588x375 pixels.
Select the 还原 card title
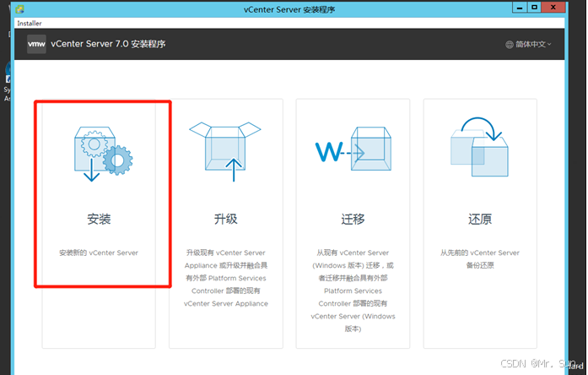point(480,219)
